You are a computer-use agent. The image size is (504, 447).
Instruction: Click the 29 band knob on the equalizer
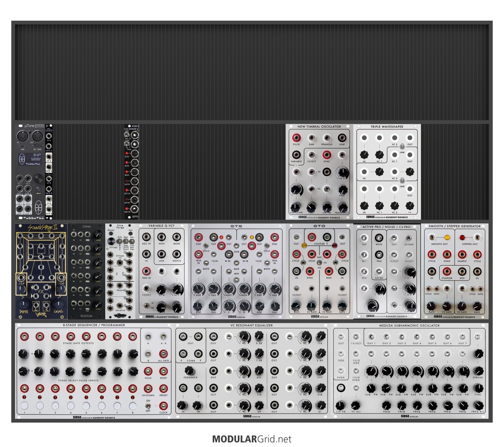click(259, 405)
